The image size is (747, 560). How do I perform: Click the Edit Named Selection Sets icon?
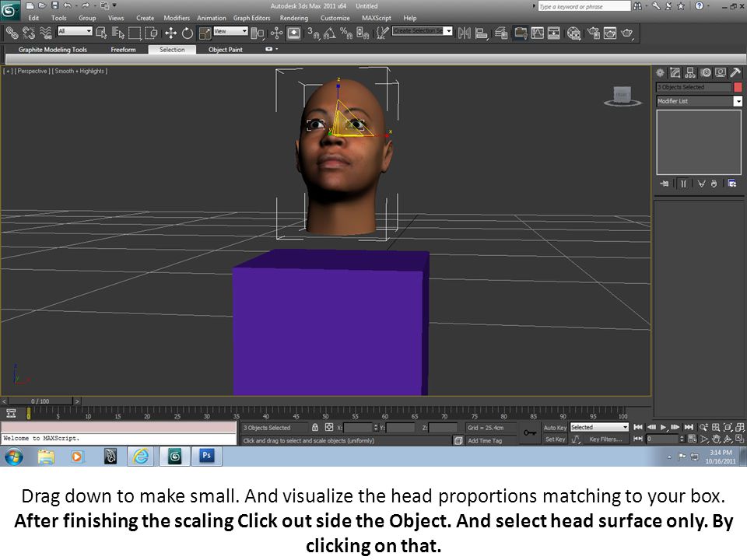pyautogui.click(x=383, y=33)
